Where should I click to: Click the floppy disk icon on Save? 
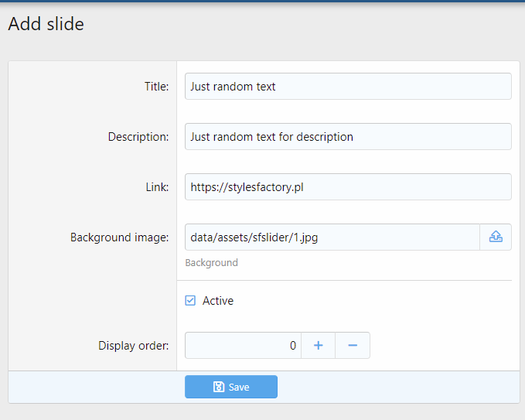[x=219, y=387]
